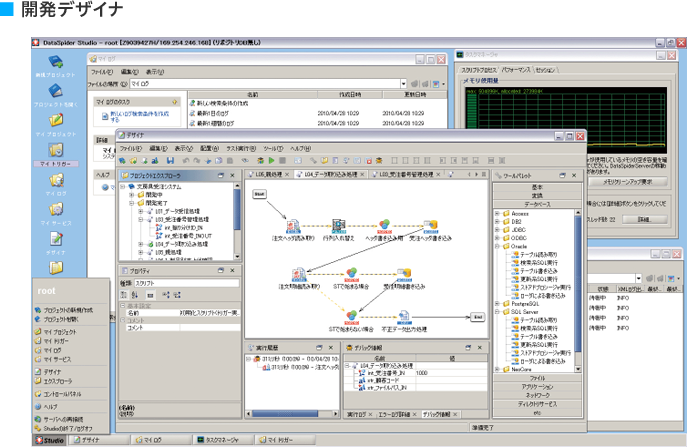Click コントロールパネル in the root start menu
The image size is (687, 447).
[x=60, y=393]
